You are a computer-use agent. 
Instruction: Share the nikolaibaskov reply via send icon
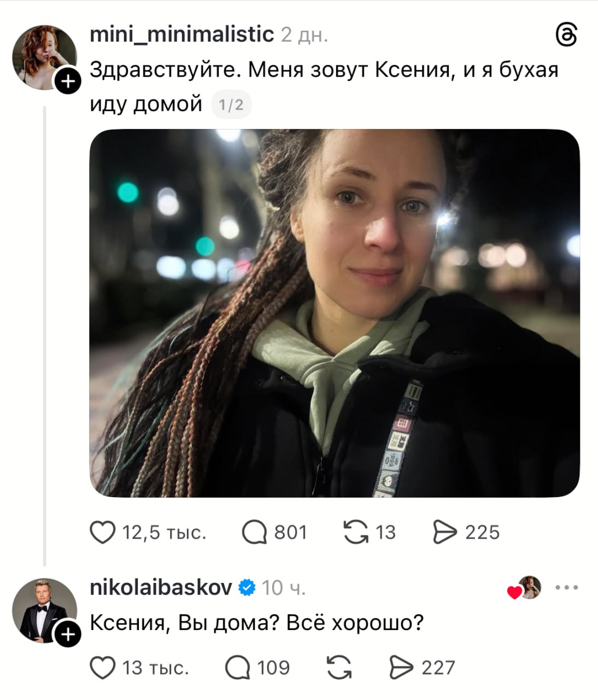pyautogui.click(x=401, y=668)
